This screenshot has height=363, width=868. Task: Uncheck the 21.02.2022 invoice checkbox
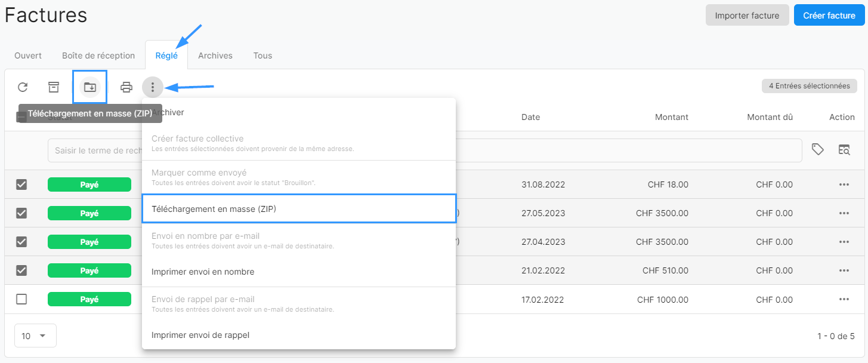tap(21, 270)
